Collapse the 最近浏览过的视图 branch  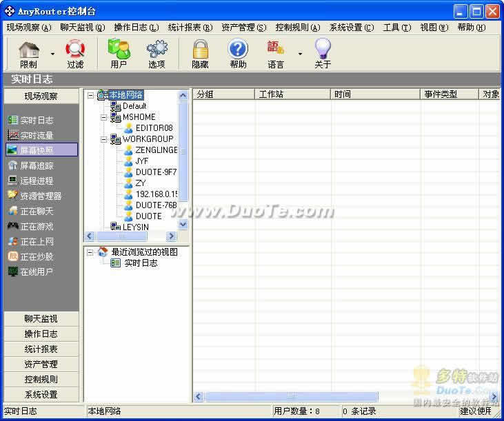pos(90,252)
